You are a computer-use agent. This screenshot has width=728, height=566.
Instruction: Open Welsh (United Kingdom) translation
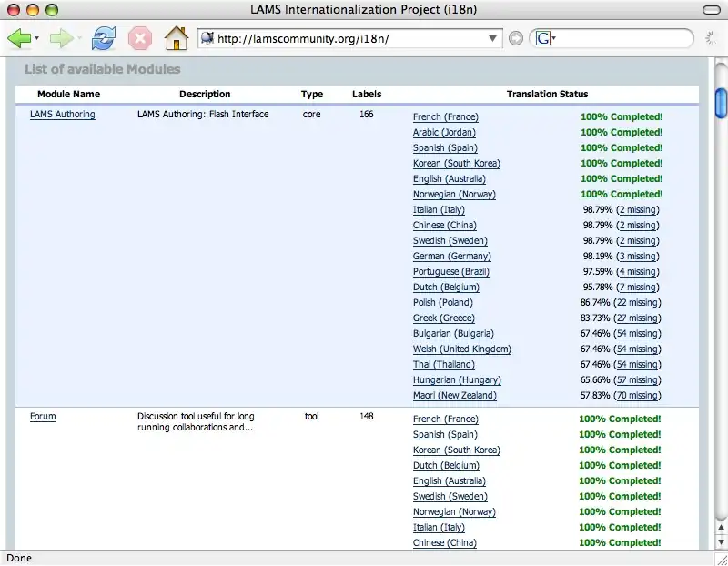pyautogui.click(x=461, y=349)
